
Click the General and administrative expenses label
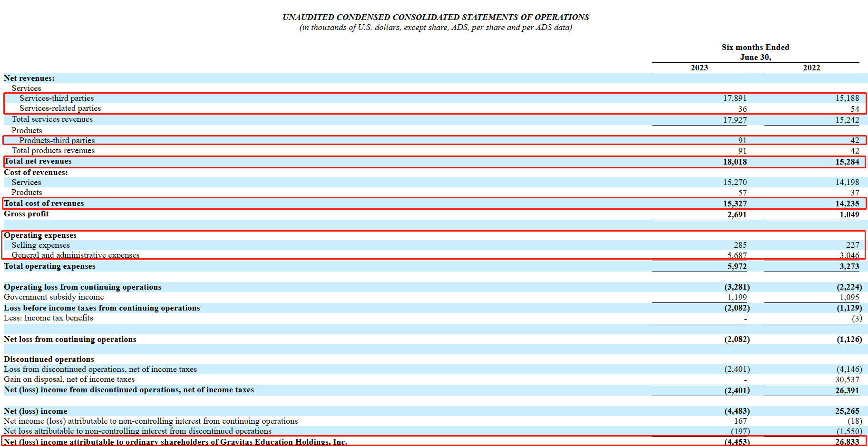point(76,255)
